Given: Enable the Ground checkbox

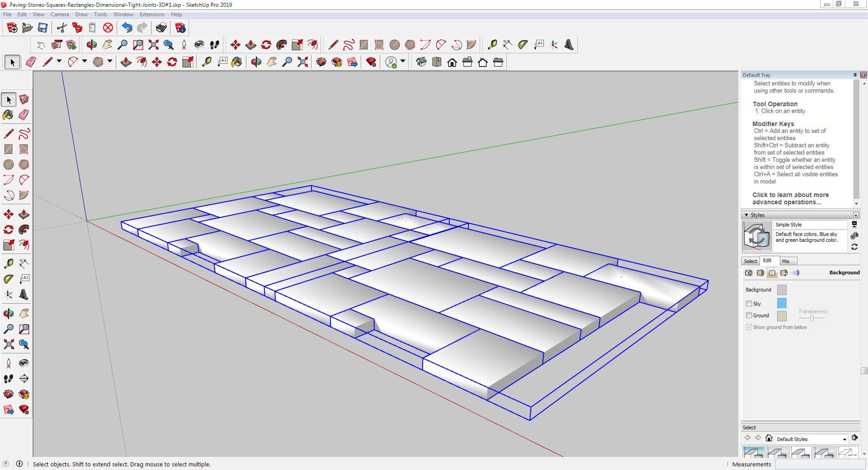Looking at the screenshot, I should pos(749,315).
